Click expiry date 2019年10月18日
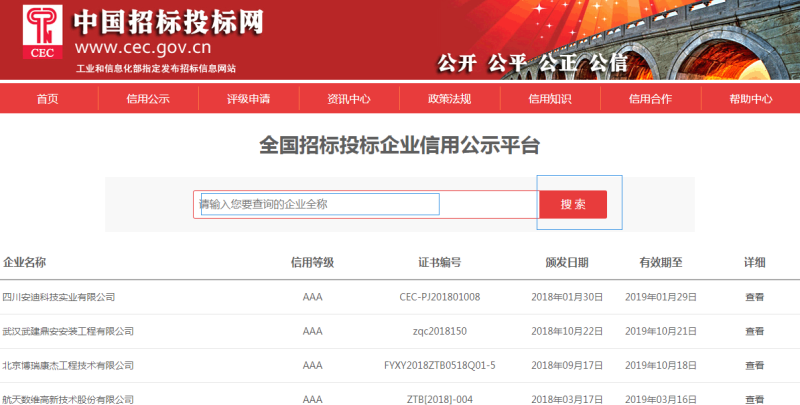 click(661, 365)
